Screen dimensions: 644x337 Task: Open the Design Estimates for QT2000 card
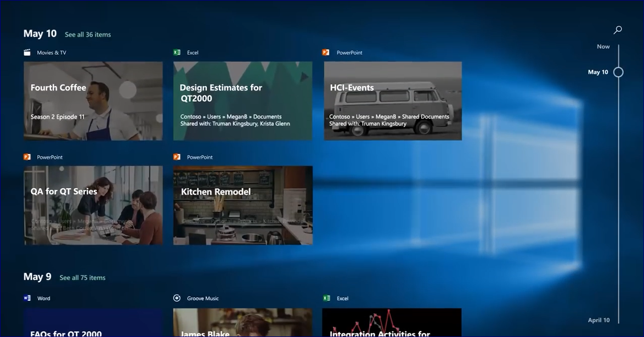pos(242,100)
